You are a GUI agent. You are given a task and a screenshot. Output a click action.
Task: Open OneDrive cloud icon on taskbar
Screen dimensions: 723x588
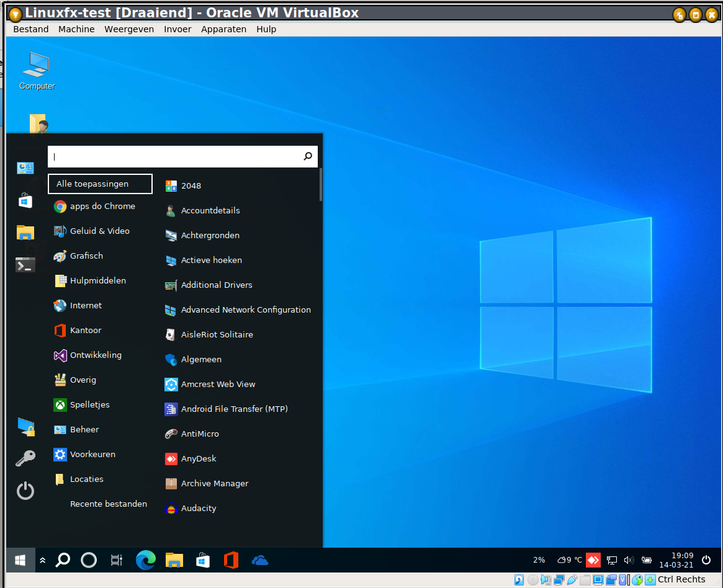(260, 560)
